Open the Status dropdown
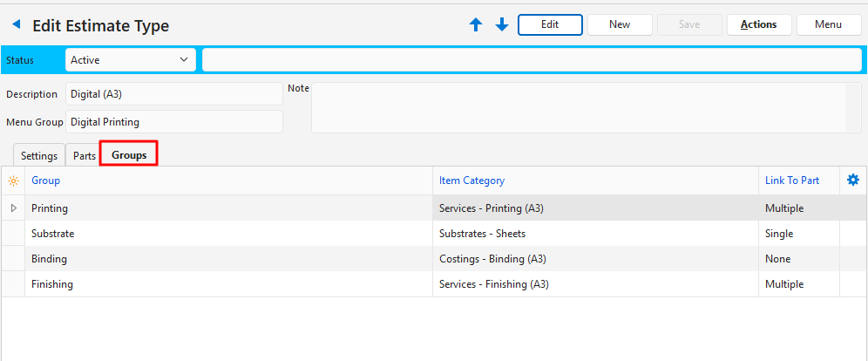Viewport: 868px width, 361px height. [131, 59]
